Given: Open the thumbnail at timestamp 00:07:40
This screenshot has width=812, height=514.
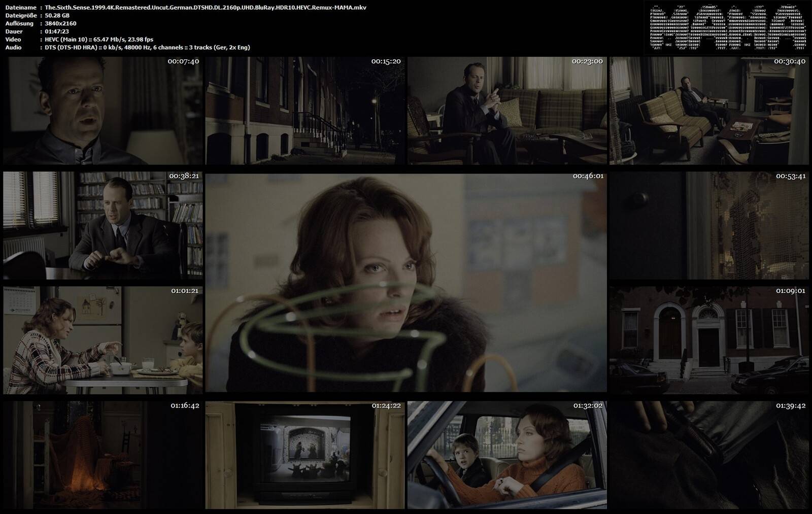Looking at the screenshot, I should [103, 111].
